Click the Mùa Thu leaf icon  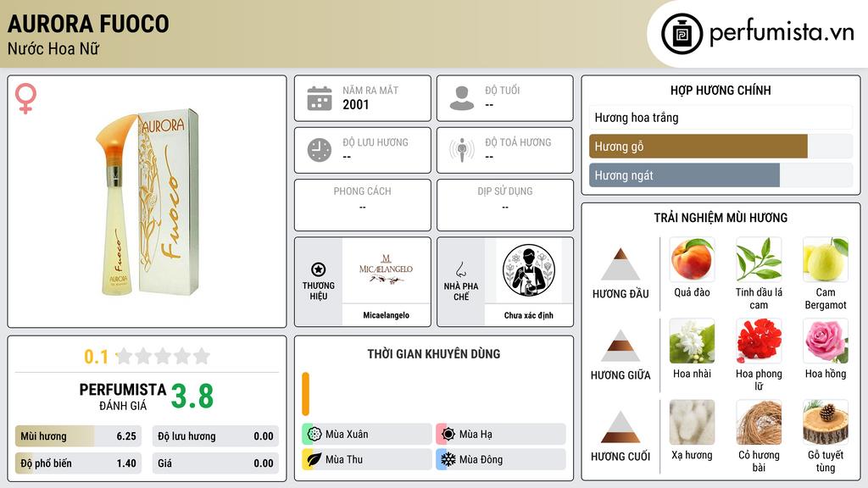pyautogui.click(x=314, y=460)
